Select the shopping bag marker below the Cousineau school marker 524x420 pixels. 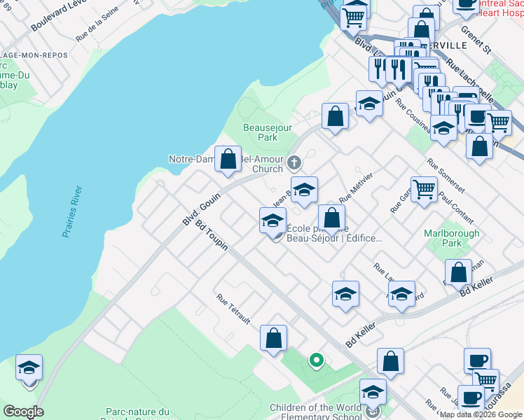pos(480,147)
